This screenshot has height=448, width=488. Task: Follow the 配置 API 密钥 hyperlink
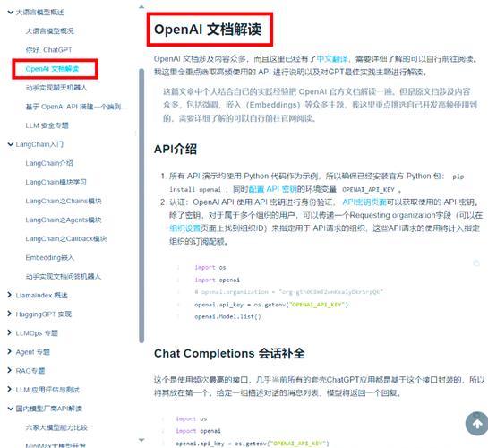(x=273, y=189)
